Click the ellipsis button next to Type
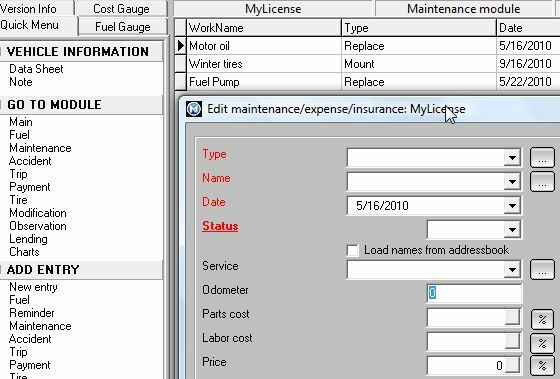The height and width of the screenshot is (379, 560). (542, 158)
